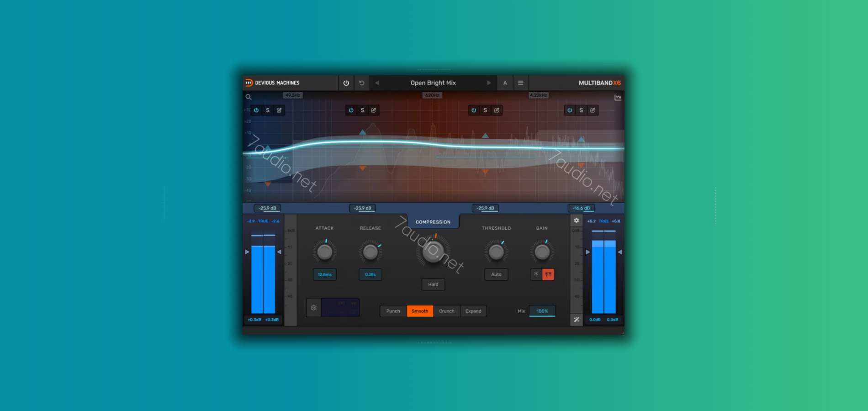Open the Open Bright Mix preset list
The height and width of the screenshot is (411, 868).
tap(433, 83)
